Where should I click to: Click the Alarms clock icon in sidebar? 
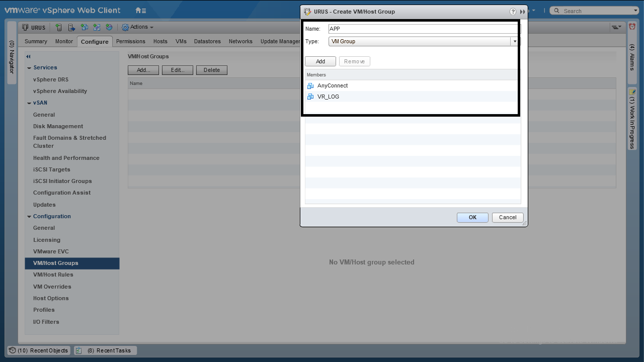point(632,27)
